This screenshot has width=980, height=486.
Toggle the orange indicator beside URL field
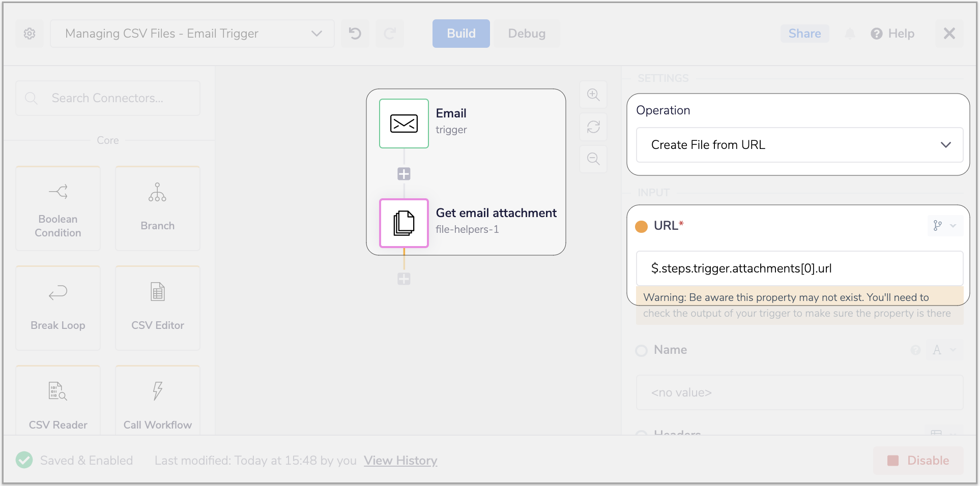pos(641,227)
